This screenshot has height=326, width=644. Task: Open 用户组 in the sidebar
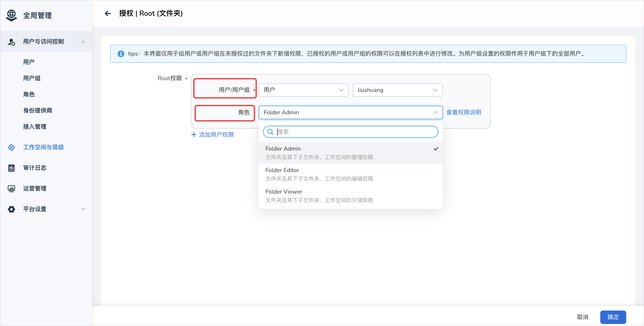click(32, 78)
